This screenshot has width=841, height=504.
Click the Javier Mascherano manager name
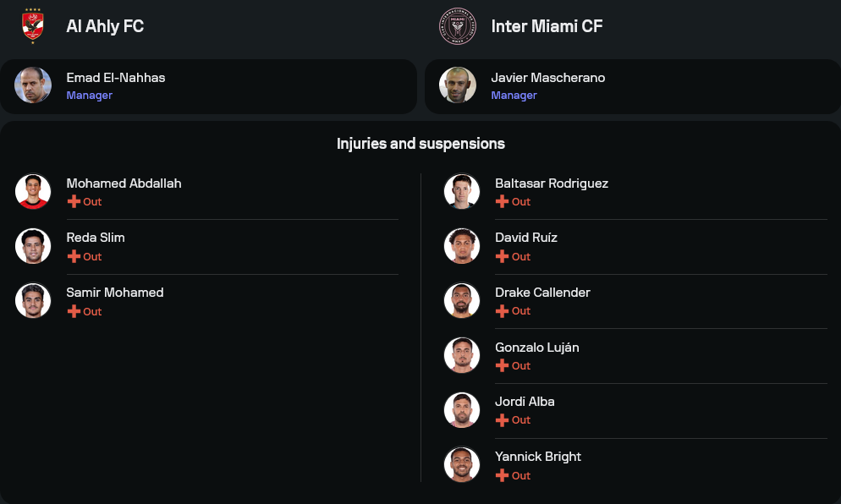[x=547, y=78]
